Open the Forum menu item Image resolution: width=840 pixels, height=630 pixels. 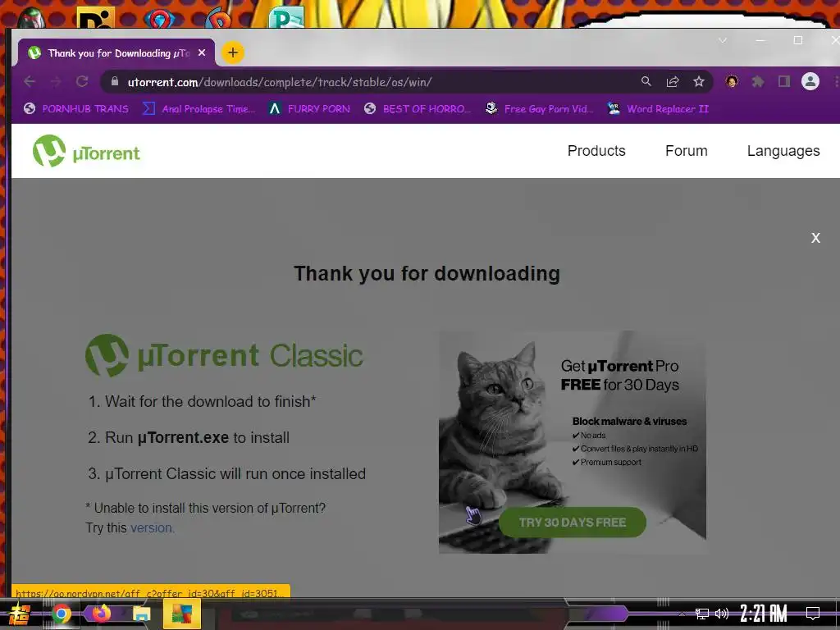pos(687,151)
